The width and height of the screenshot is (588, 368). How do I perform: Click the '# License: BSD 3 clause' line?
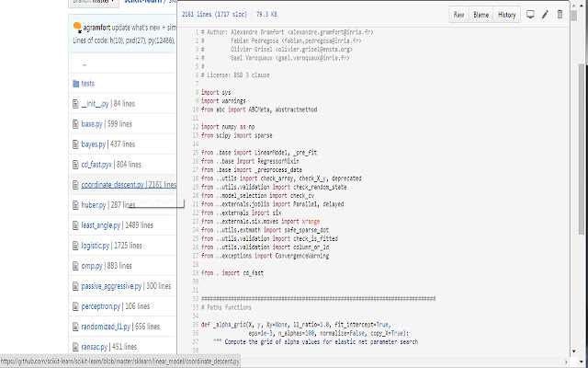tap(235, 75)
